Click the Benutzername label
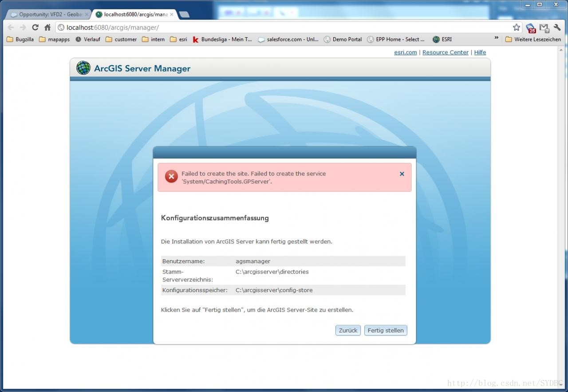 183,261
